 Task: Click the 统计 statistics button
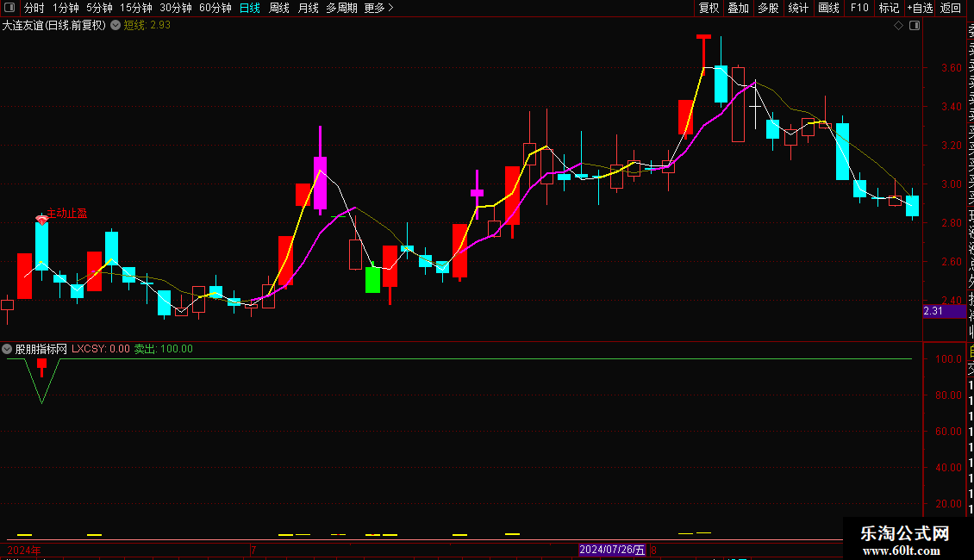(x=798, y=8)
